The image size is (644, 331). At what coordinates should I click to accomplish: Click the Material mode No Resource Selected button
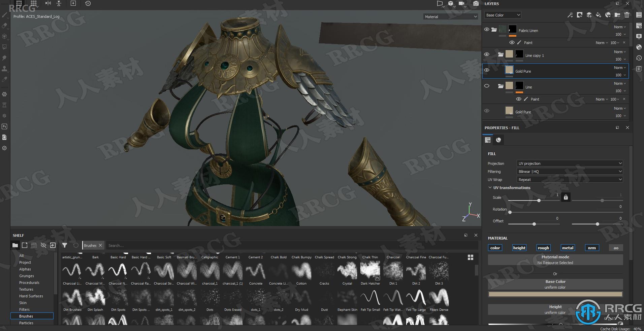(x=555, y=260)
